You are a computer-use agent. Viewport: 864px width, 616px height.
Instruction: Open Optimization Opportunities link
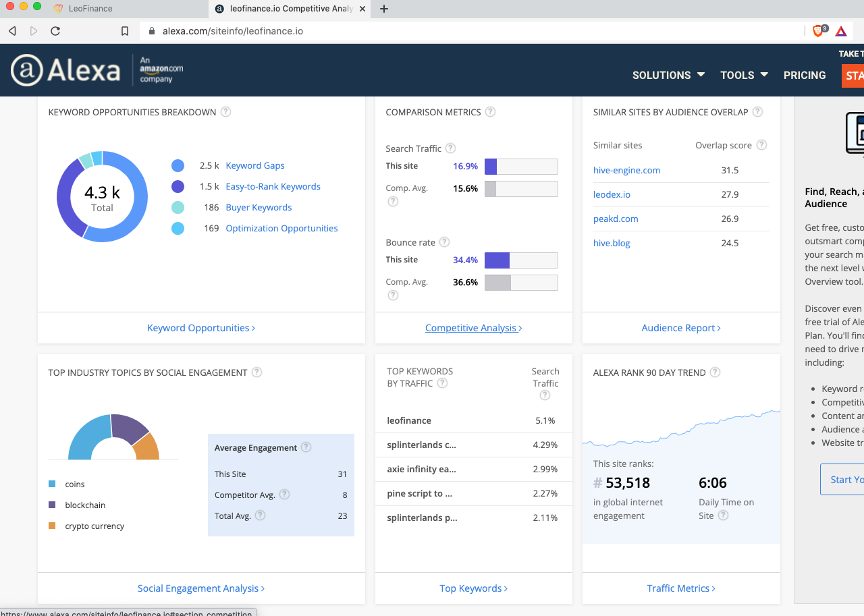tap(282, 228)
